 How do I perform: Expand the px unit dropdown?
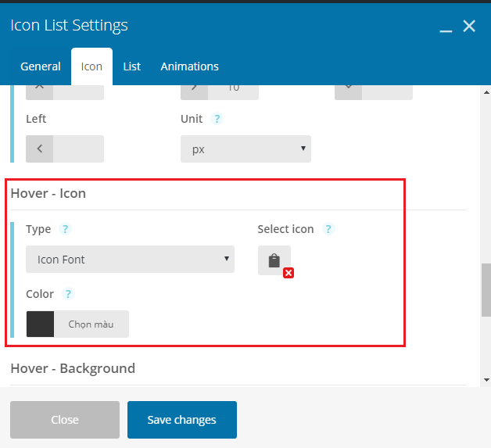(x=245, y=149)
